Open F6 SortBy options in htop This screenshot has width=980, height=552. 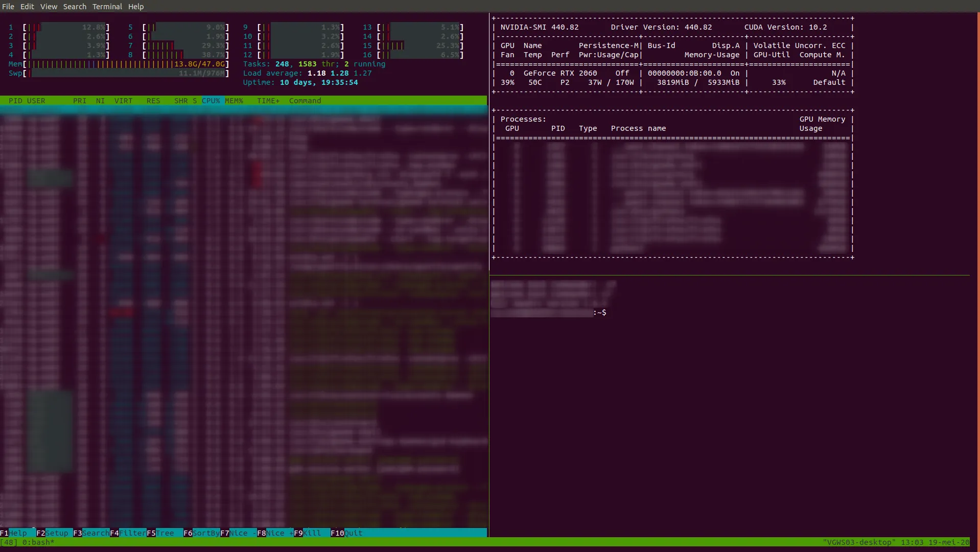point(202,533)
